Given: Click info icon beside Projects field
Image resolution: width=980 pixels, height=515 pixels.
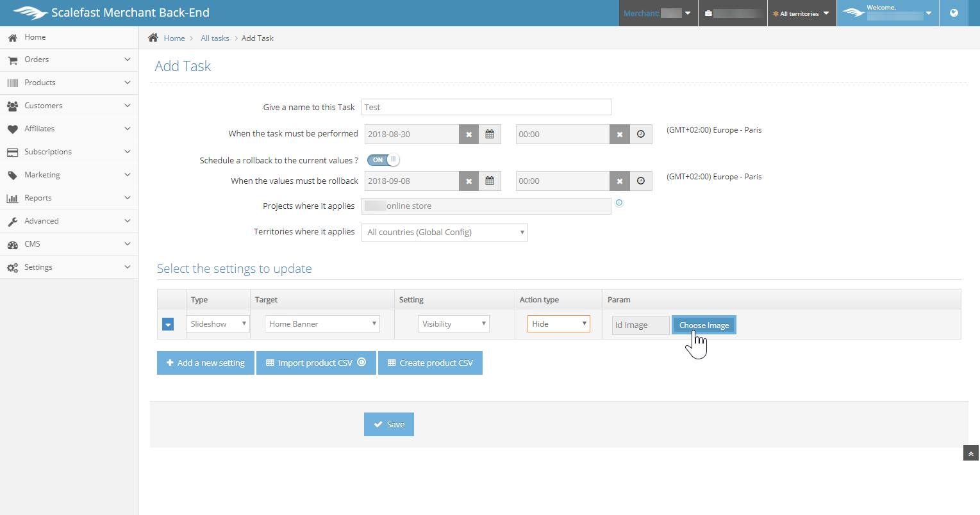Looking at the screenshot, I should click(619, 203).
